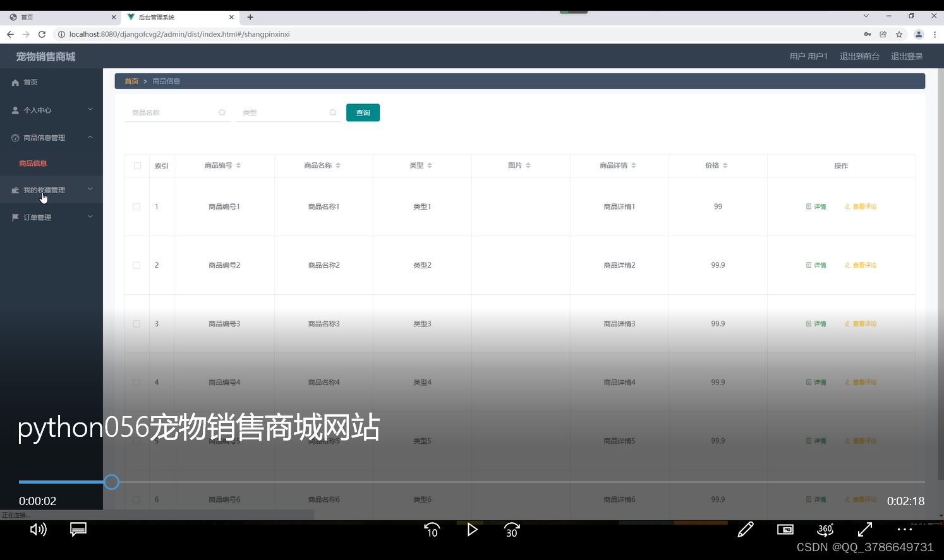Viewport: 944px width, 560px height.
Task: Open the browser three-dot menu
Action: click(x=935, y=34)
